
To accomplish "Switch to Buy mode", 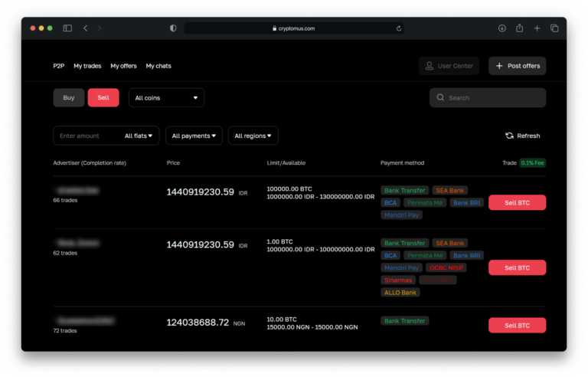I will click(x=69, y=97).
